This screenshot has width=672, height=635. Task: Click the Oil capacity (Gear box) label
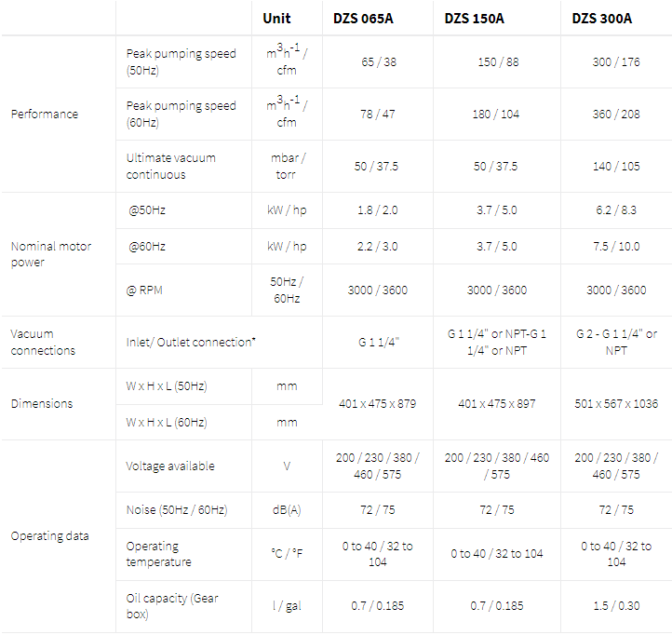(x=172, y=606)
